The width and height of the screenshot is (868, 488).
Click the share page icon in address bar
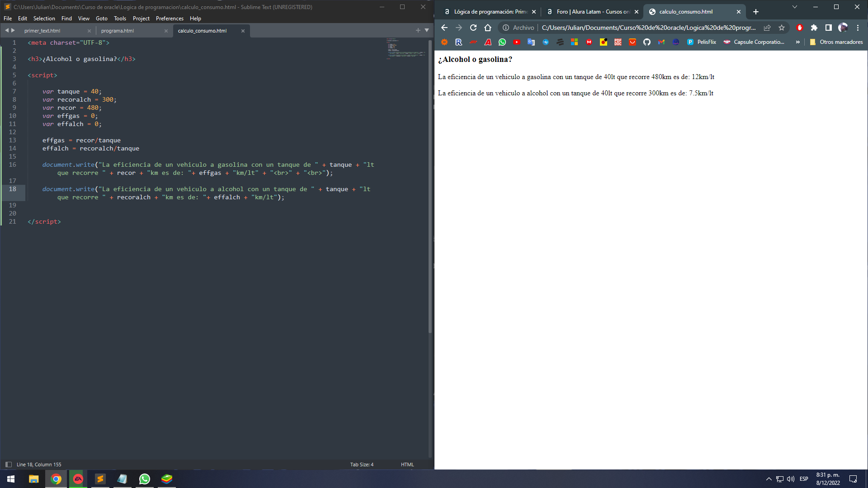coord(767,28)
